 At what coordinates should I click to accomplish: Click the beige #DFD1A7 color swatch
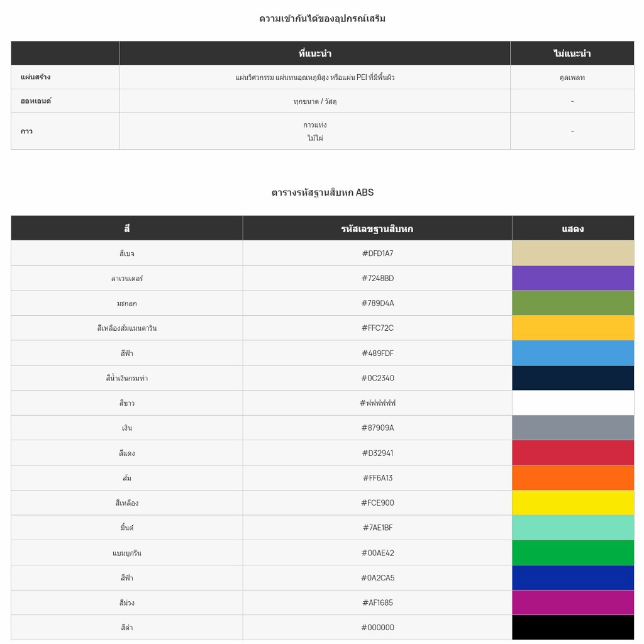(x=573, y=253)
